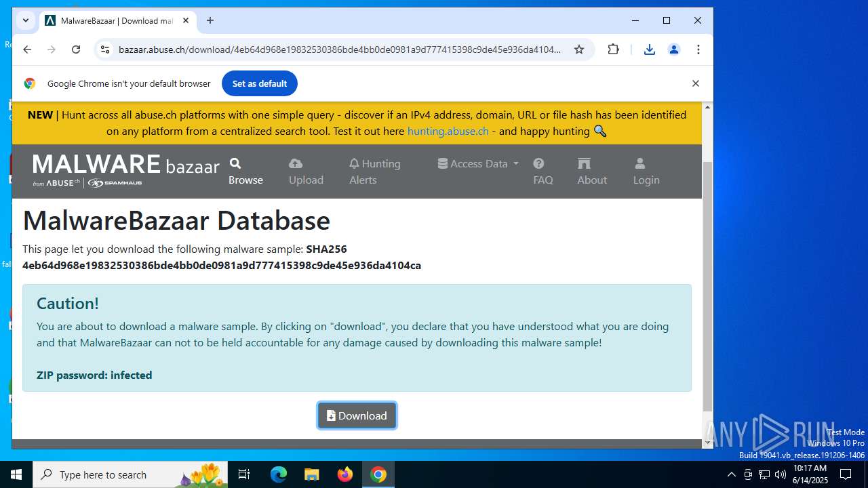Click the network icon in system tray

764,474
